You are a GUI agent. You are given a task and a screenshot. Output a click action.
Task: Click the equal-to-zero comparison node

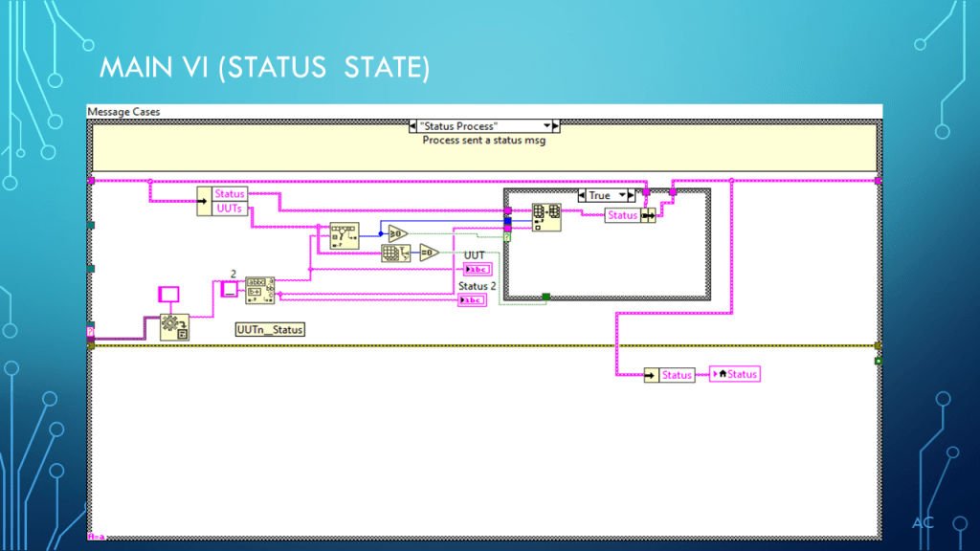(x=429, y=253)
